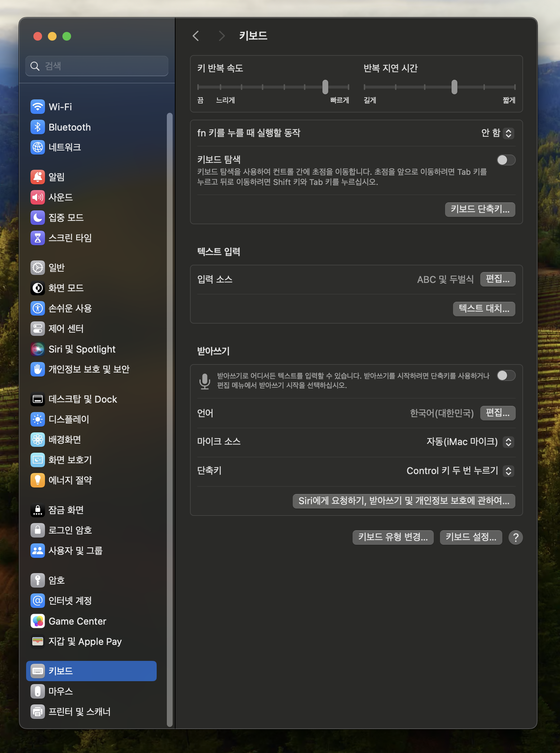Viewport: 560px width, 753px height.
Task: Click the 키보드 유형 변경... button
Action: pyautogui.click(x=393, y=537)
